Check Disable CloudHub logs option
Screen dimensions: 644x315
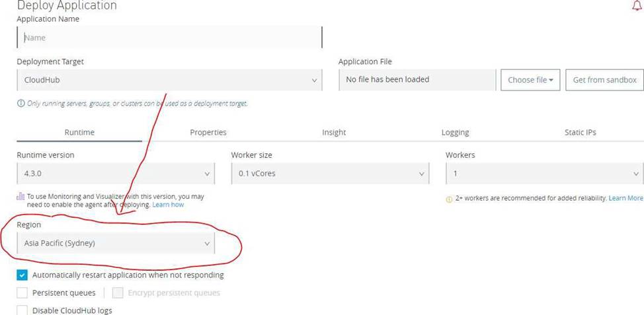point(22,310)
